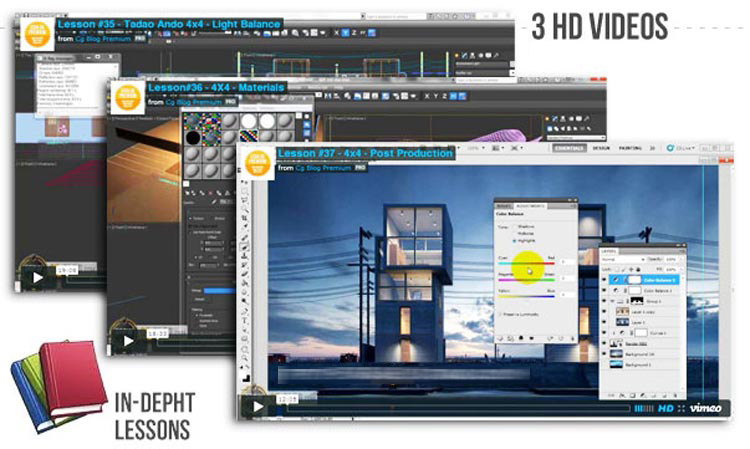Open the 'Lesson #35 - Tadao Ando 4x4 - Light Balance' link
Viewport: 750px width, 449px height.
(169, 24)
